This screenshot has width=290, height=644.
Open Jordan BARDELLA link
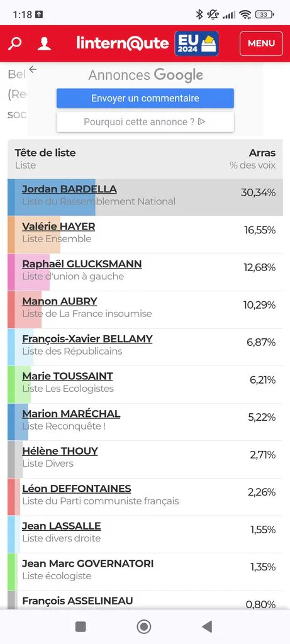coord(69,189)
